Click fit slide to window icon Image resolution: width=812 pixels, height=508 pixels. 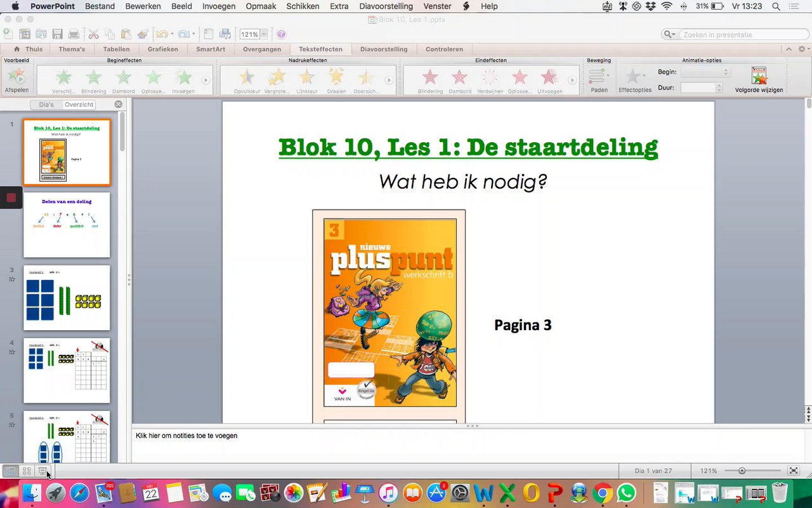(794, 471)
